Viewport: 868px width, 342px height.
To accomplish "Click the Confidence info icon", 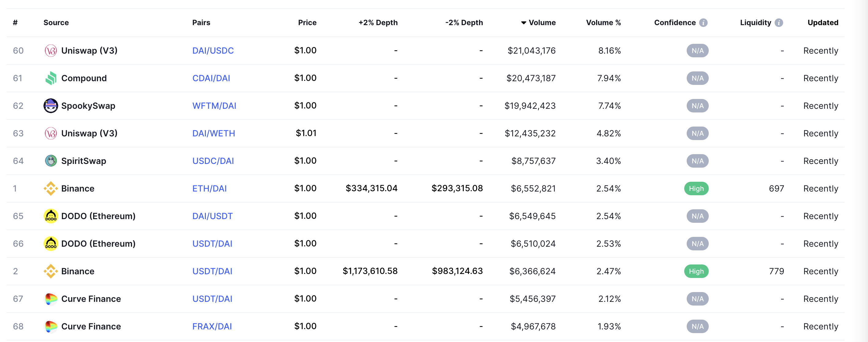I will click(703, 23).
